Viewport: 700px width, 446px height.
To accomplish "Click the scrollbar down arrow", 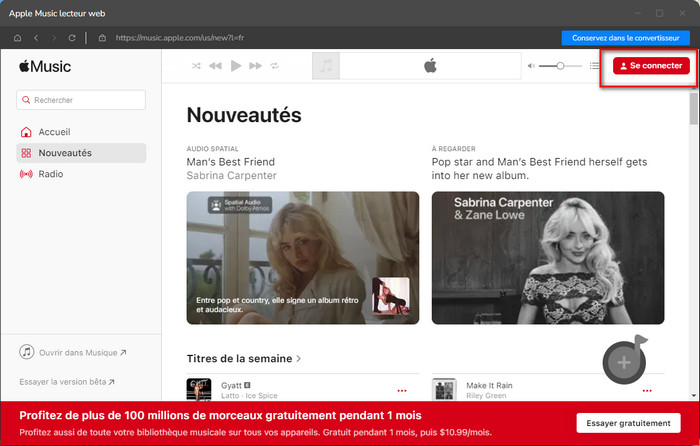I will click(693, 396).
